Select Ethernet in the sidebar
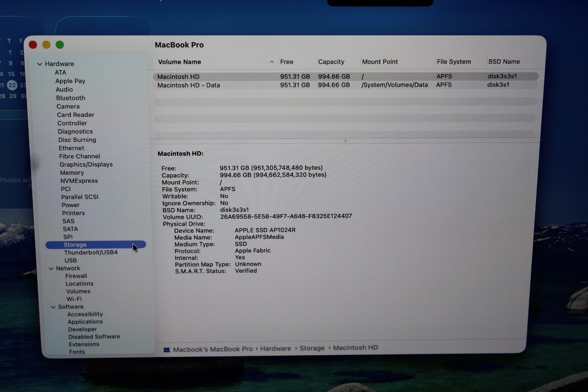The width and height of the screenshot is (588, 392). [x=71, y=148]
